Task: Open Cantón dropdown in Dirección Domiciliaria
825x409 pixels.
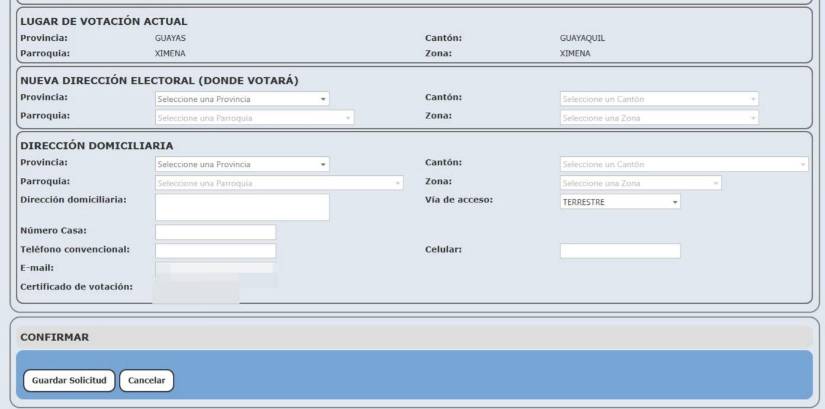Action: point(684,164)
